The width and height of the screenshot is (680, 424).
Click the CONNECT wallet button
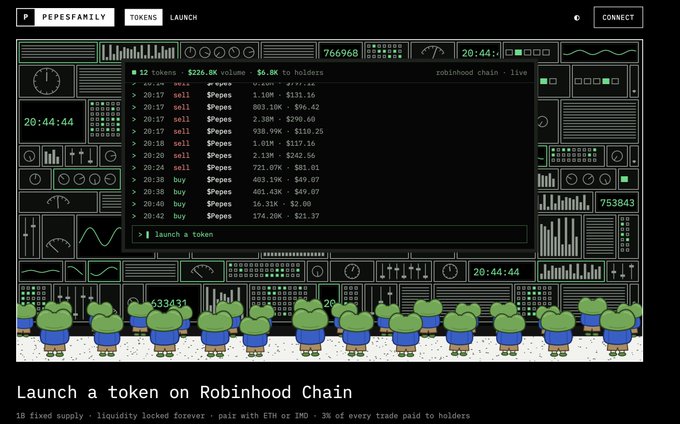coord(618,17)
